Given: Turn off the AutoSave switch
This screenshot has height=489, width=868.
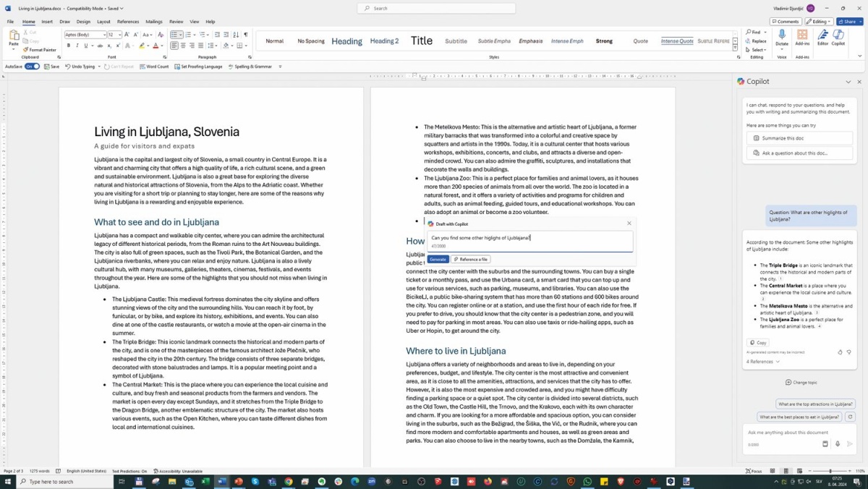Looking at the screenshot, I should pyautogui.click(x=33, y=67).
